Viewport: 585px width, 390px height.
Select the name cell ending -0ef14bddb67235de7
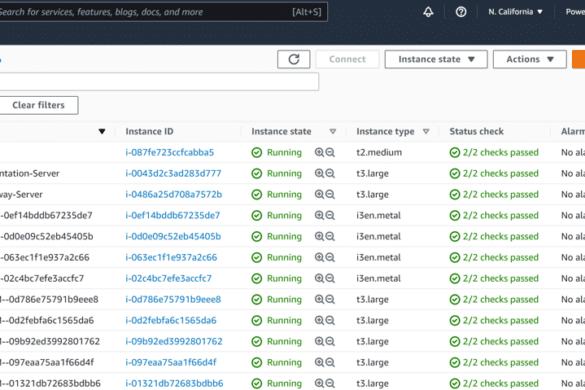point(46,215)
